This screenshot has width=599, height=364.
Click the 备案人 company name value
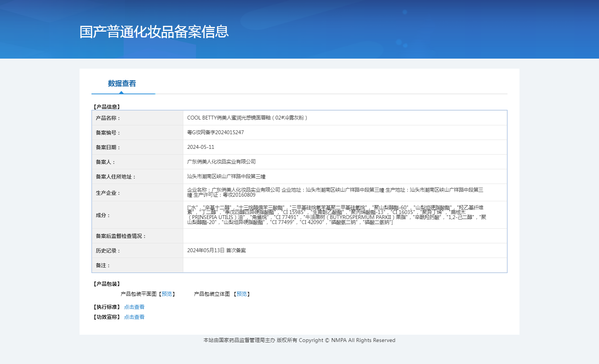coord(221,162)
